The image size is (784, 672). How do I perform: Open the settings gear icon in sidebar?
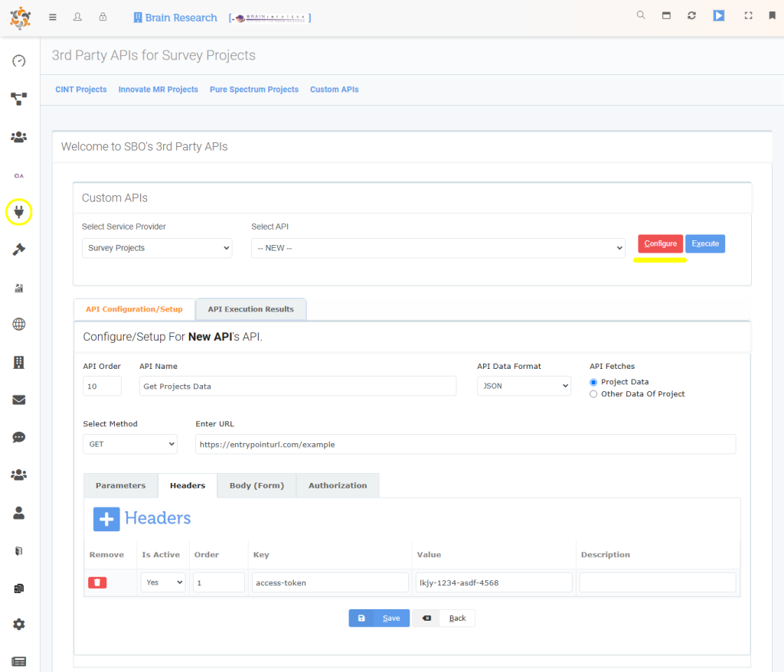click(18, 624)
